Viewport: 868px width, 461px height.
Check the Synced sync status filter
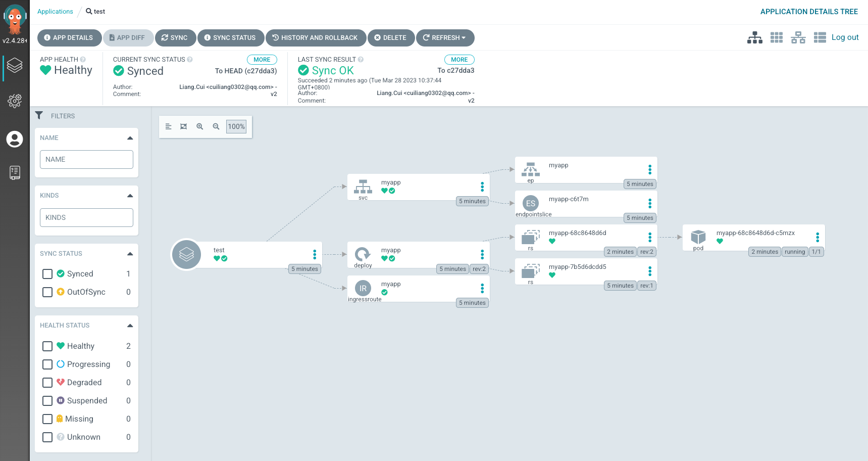coord(47,274)
